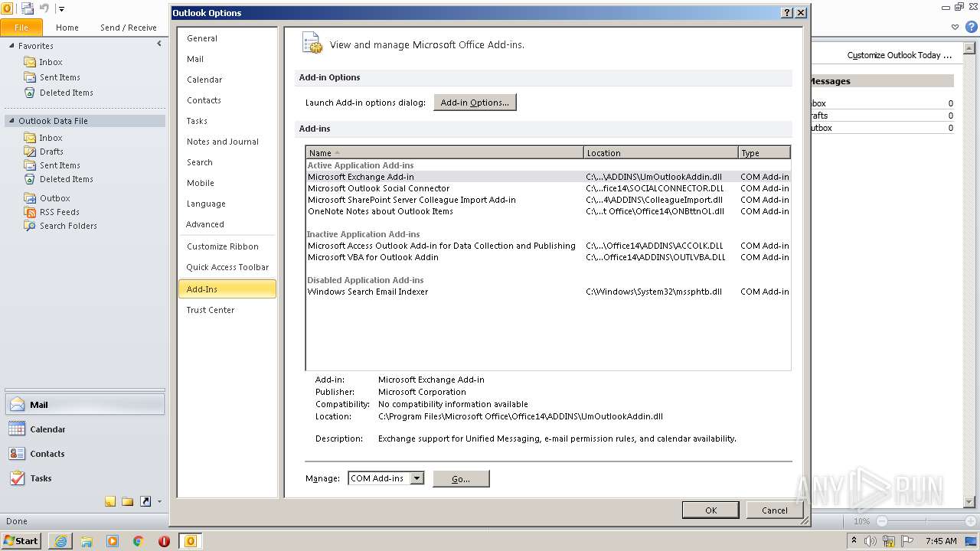Switch to the Send / Receive ribbon tab

point(129,28)
